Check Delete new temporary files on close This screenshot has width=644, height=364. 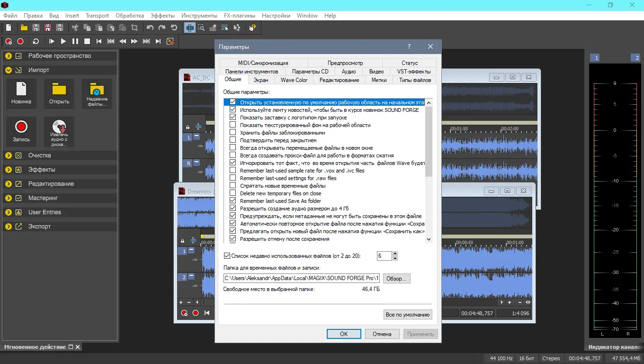tap(233, 193)
